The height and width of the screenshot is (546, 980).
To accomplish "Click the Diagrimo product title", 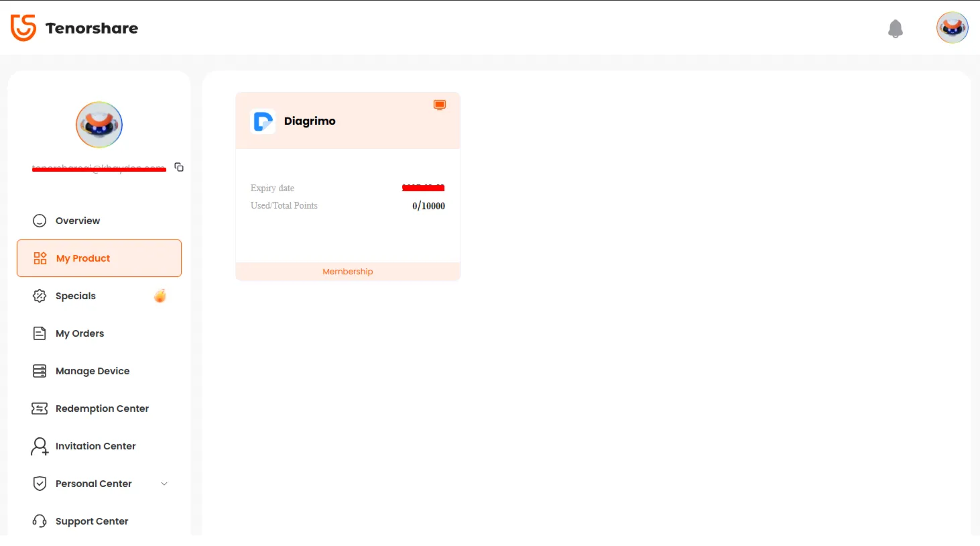I will coord(310,121).
